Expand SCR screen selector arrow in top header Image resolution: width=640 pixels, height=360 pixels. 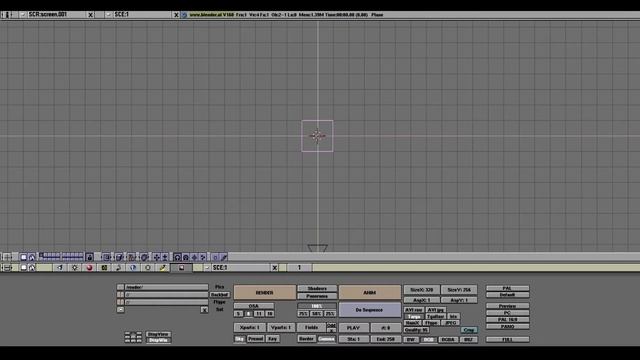tap(23, 15)
